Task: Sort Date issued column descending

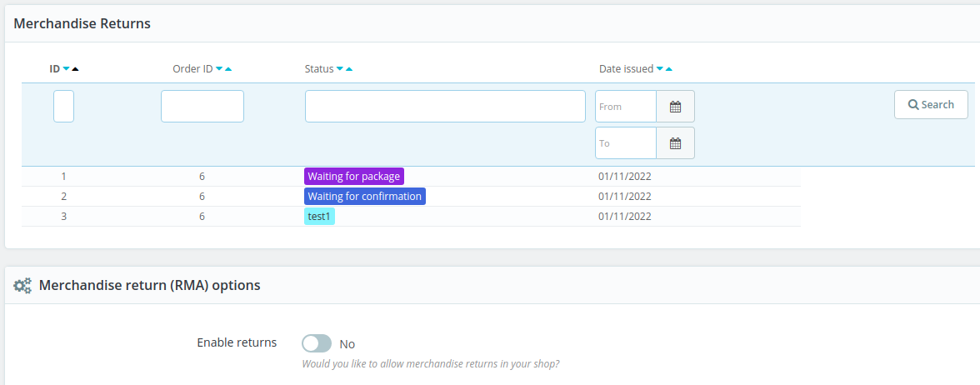Action: tap(659, 69)
